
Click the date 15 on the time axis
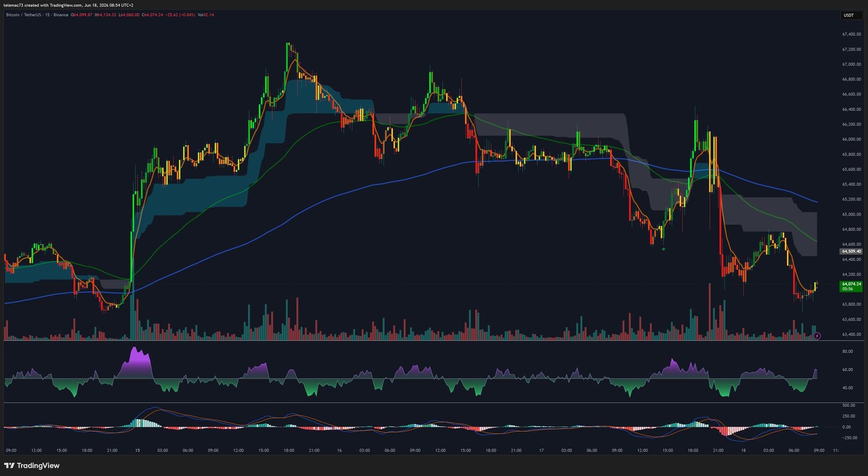(137, 451)
